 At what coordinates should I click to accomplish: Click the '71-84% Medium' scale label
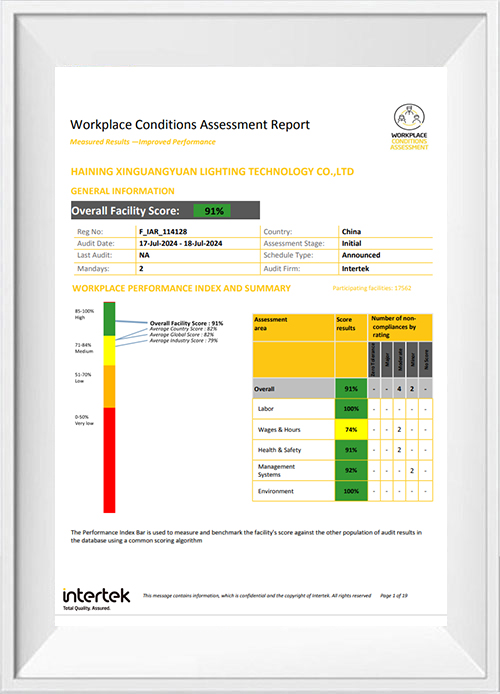[84, 348]
